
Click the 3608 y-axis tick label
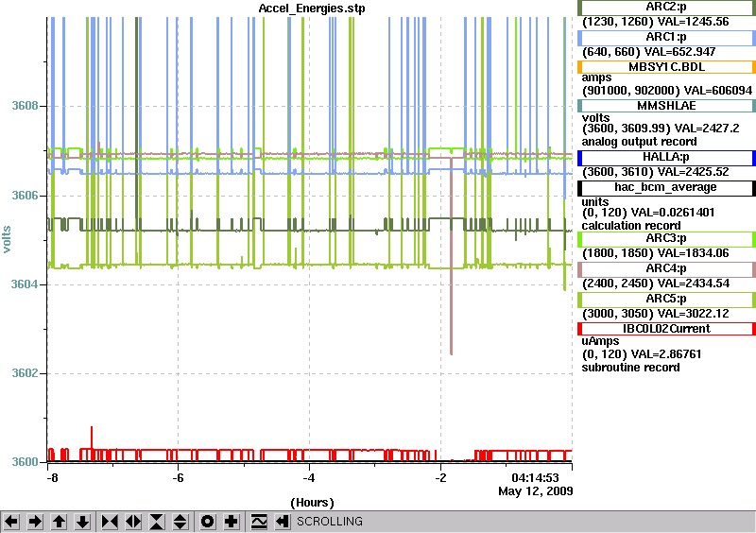tap(26, 106)
